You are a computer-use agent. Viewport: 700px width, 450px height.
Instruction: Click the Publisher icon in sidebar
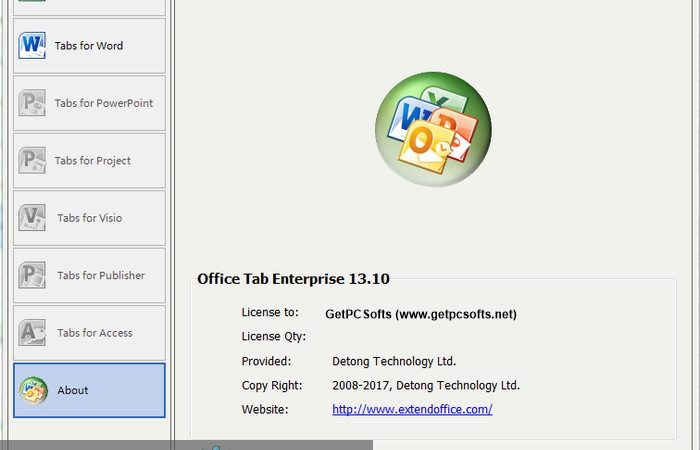point(32,275)
